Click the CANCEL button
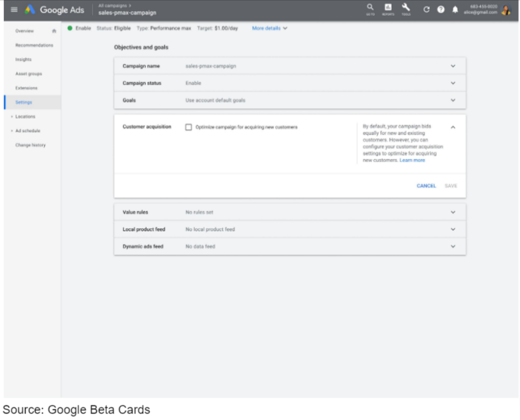Image resolution: width=520 pixels, height=420 pixels. pyautogui.click(x=426, y=186)
